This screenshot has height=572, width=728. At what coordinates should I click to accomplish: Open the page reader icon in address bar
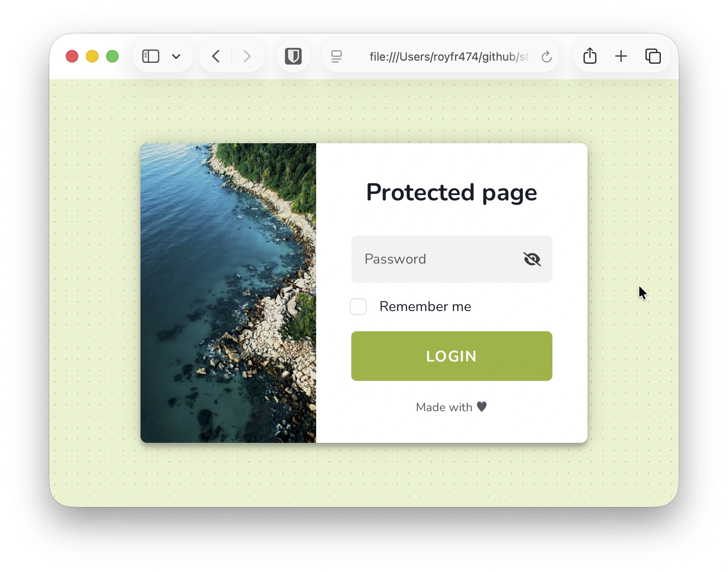pyautogui.click(x=336, y=56)
